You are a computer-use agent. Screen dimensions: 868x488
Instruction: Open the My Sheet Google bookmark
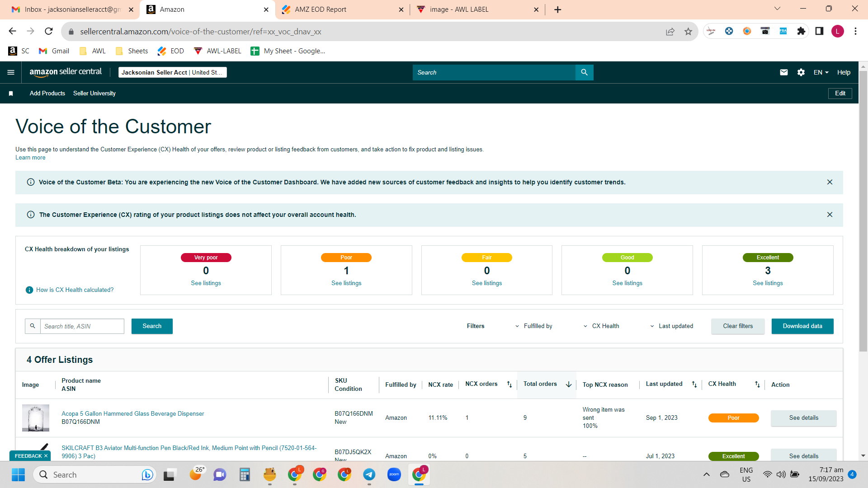[288, 51]
